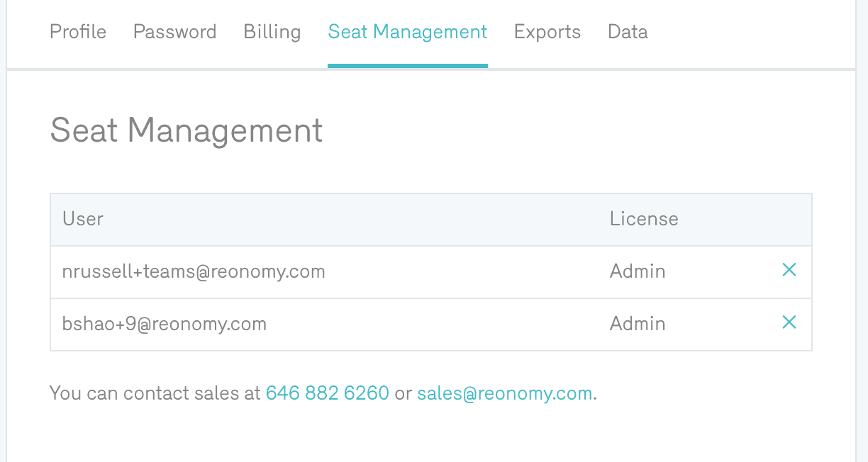This screenshot has height=462, width=868.
Task: Click the word "or" between the sales links
Action: (403, 393)
